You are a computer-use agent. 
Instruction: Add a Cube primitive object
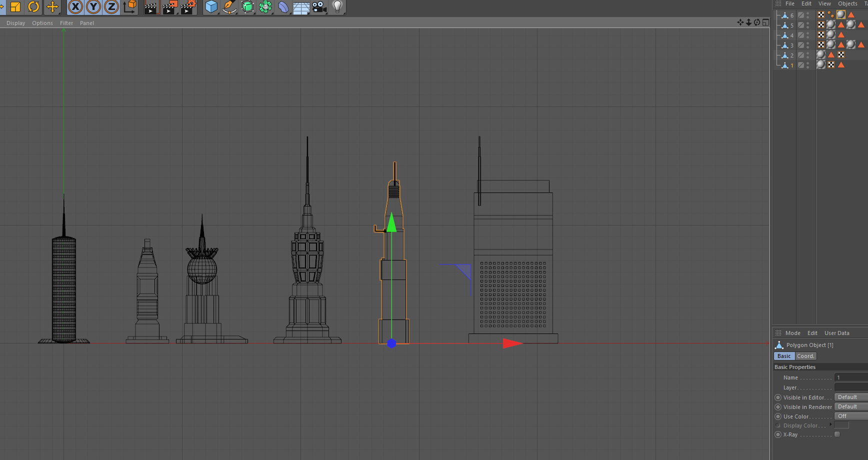(211, 7)
